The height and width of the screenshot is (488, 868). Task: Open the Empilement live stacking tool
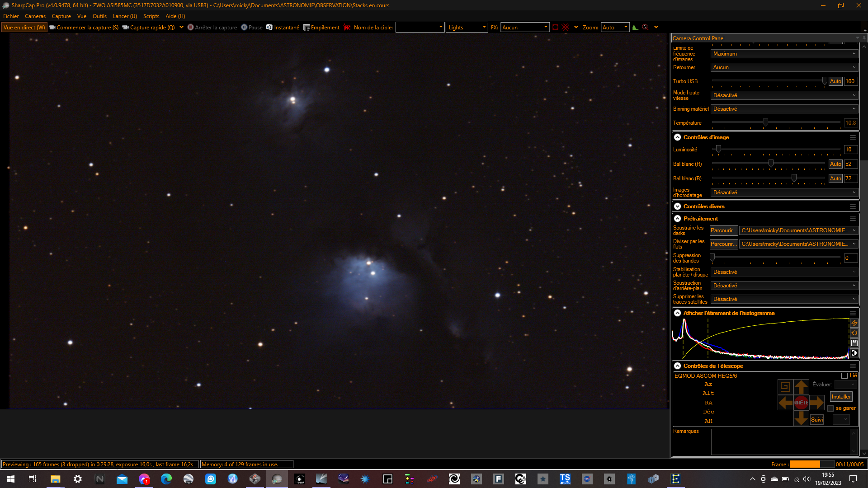pos(321,27)
